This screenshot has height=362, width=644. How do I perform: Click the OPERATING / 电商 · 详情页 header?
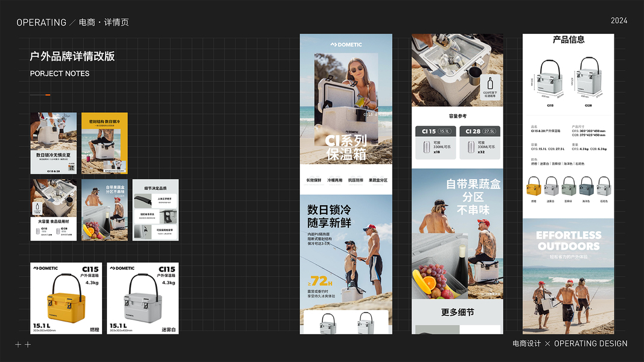72,22
